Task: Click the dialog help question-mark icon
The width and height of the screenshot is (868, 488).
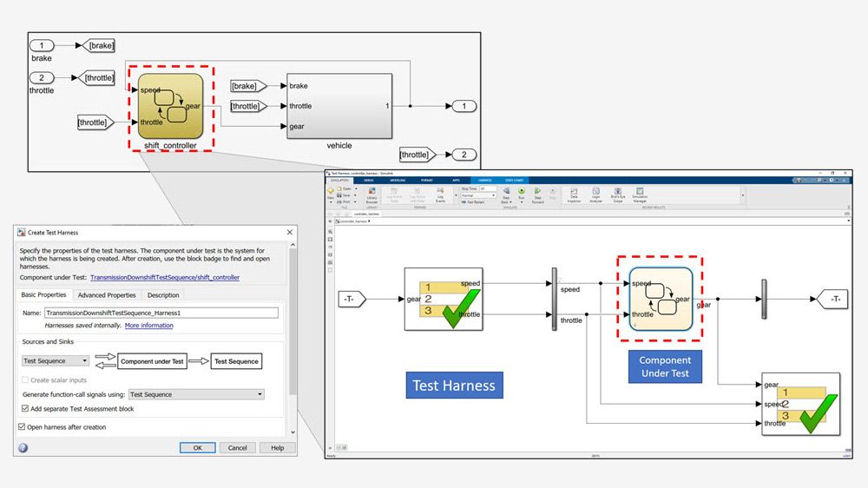Action: [23, 448]
